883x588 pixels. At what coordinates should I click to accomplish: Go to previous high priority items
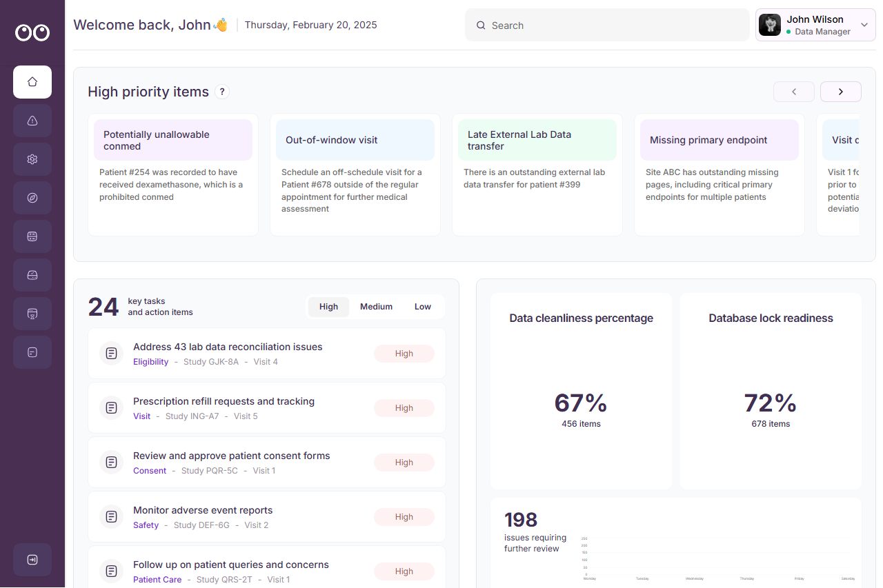coord(794,92)
